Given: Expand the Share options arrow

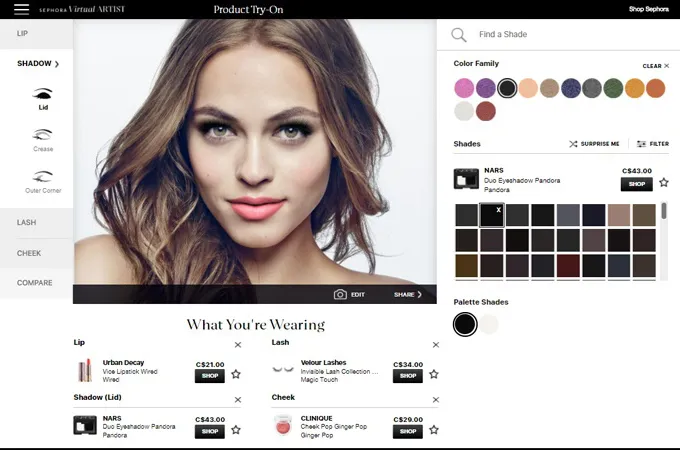Looking at the screenshot, I should pyautogui.click(x=419, y=295).
